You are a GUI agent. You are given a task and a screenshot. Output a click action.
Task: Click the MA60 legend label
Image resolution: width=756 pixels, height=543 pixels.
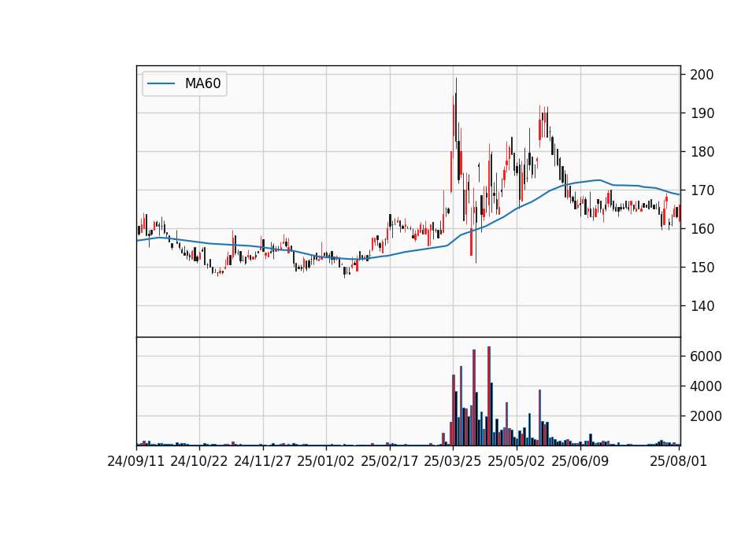tap(202, 83)
